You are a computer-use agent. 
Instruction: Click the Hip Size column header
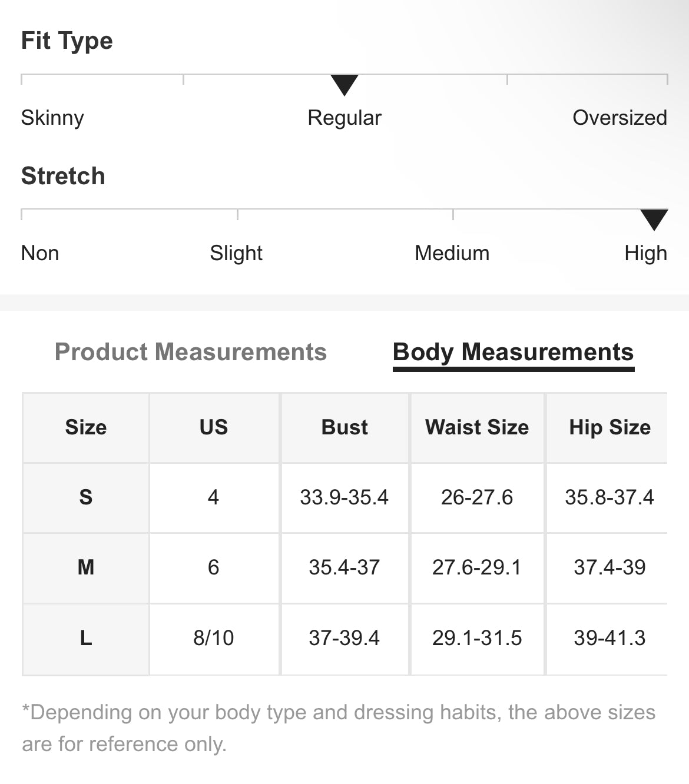[x=609, y=427]
